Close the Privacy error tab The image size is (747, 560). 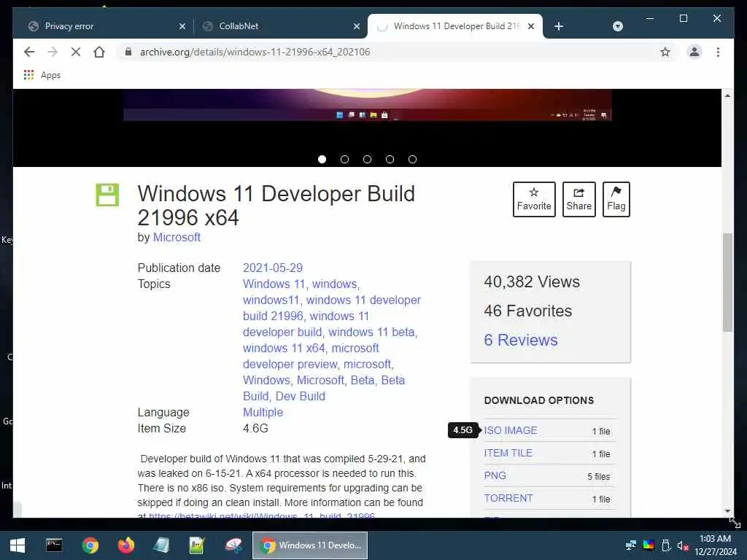pyautogui.click(x=182, y=26)
